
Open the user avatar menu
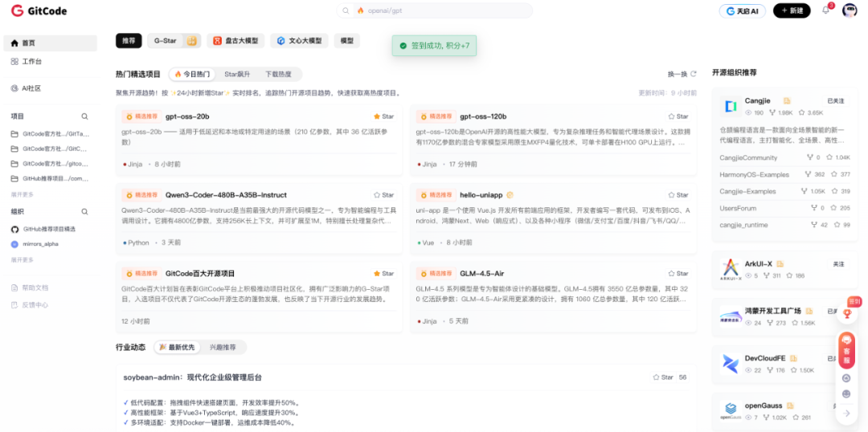click(x=850, y=10)
